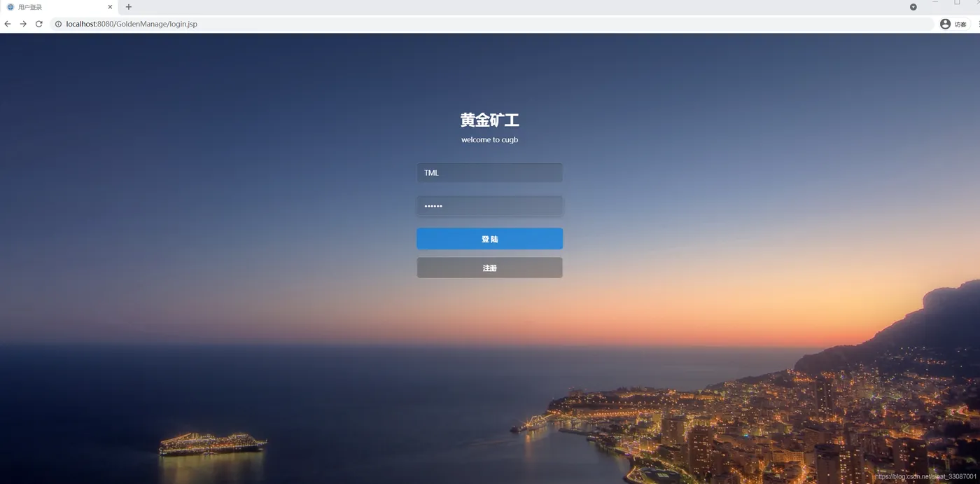The image size is (980, 484).
Task: Select the 用户登录 browser tab
Action: tap(59, 7)
